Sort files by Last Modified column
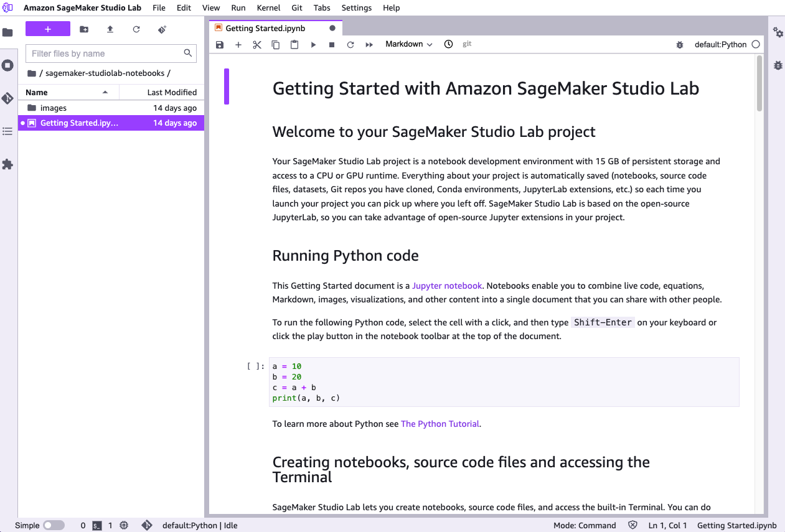Image resolution: width=785 pixels, height=532 pixels. (161, 92)
